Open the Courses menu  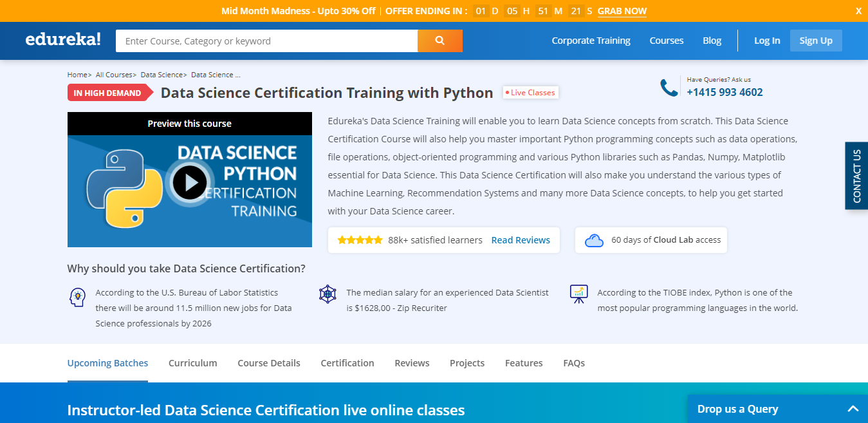666,40
